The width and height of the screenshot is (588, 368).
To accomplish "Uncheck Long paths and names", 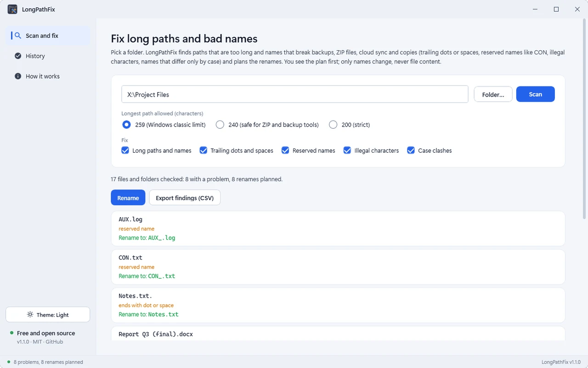I will (x=156, y=150).
